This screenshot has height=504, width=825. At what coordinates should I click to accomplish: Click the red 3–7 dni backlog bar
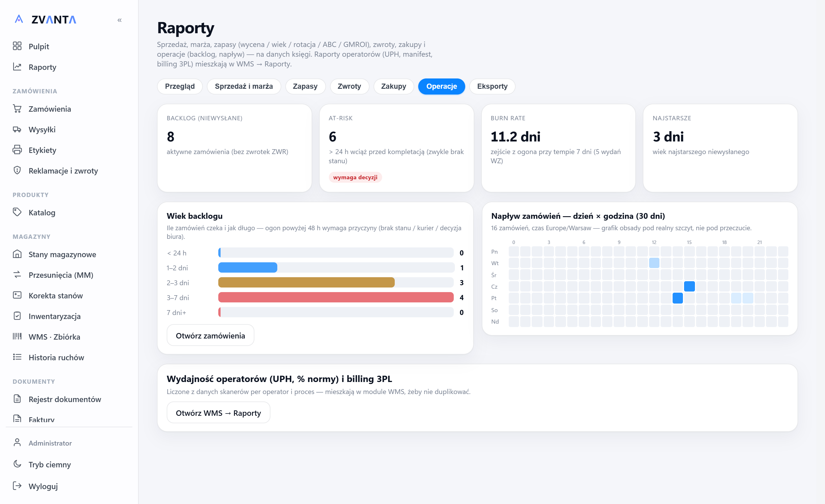pyautogui.click(x=336, y=298)
